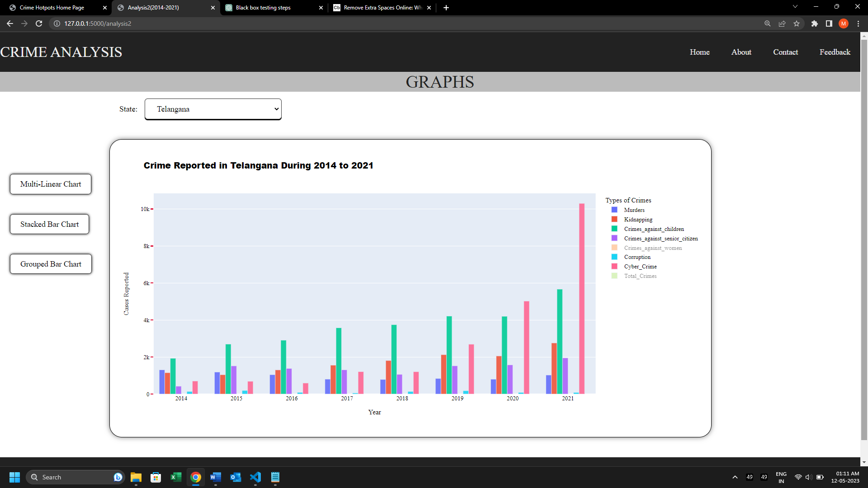
Task: Click the Stacked Bar Chart button
Action: pos(49,224)
